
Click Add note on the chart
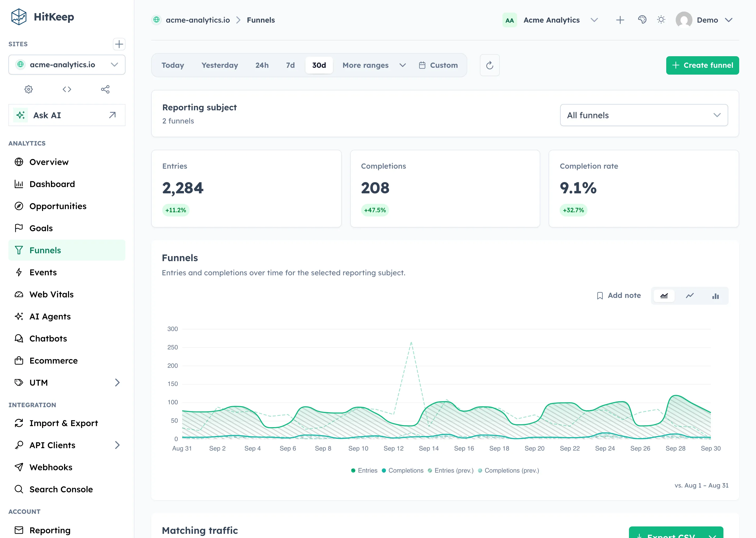pos(619,296)
